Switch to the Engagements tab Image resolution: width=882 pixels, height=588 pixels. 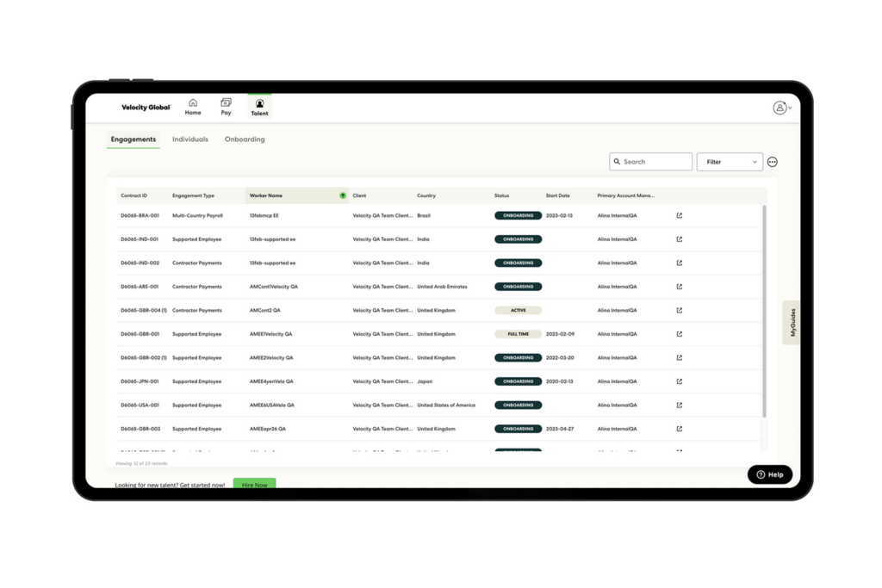(134, 139)
